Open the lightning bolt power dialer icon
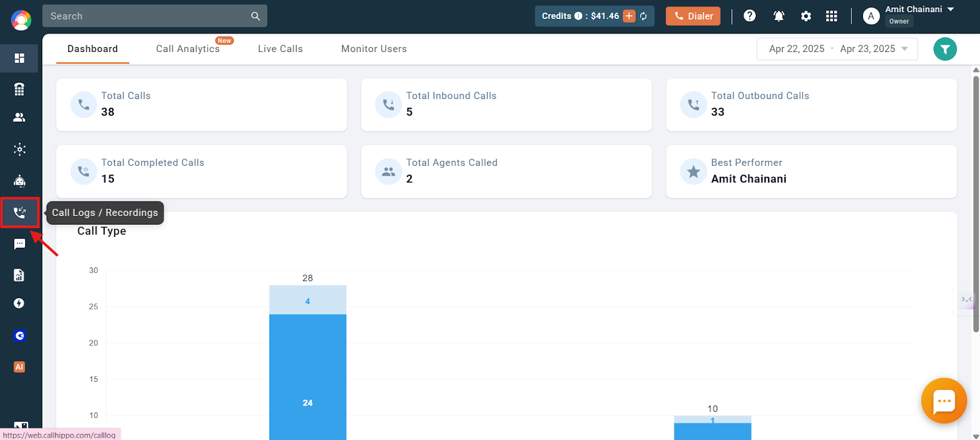This screenshot has height=440, width=980. (x=20, y=304)
